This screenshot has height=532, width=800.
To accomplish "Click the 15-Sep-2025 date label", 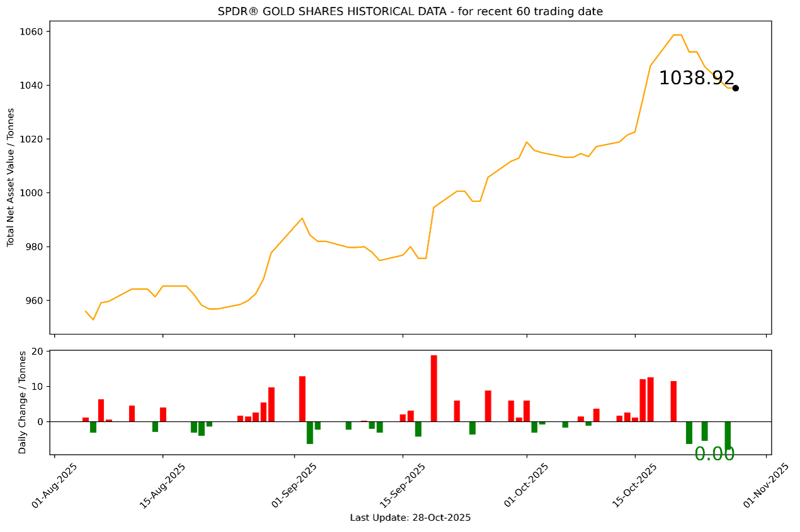I will tap(403, 485).
